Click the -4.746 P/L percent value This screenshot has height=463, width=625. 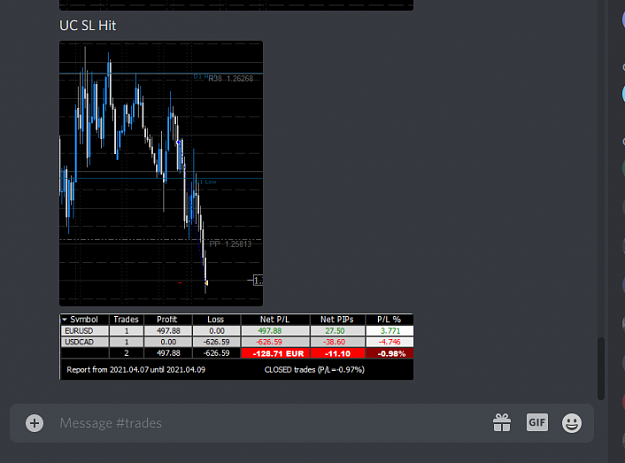pyautogui.click(x=389, y=342)
